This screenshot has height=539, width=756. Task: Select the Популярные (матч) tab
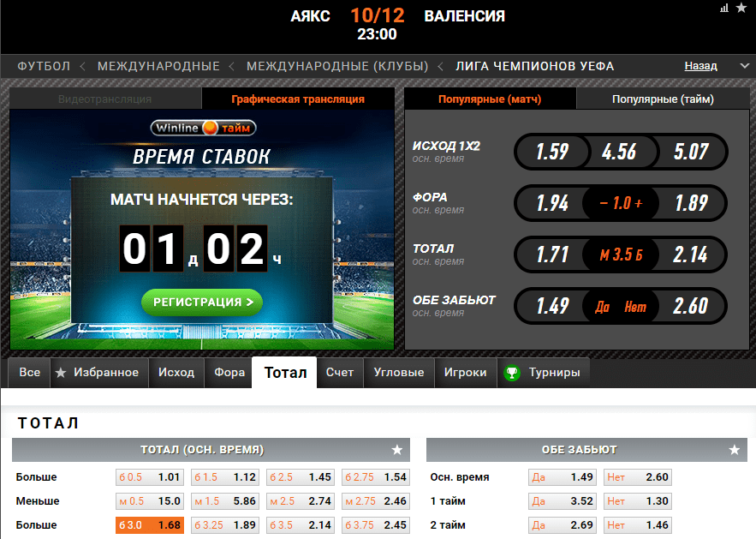point(490,99)
